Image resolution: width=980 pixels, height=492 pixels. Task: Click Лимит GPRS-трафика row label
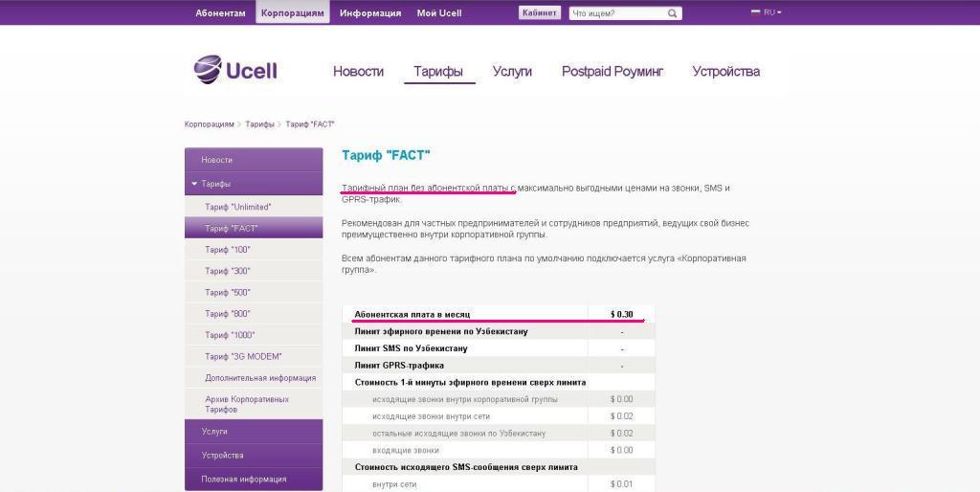coord(399,365)
